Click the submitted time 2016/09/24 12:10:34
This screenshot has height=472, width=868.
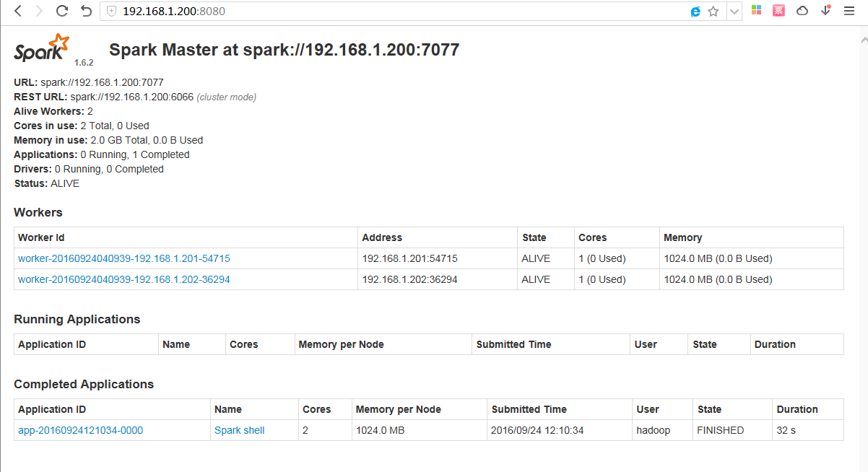(x=537, y=430)
